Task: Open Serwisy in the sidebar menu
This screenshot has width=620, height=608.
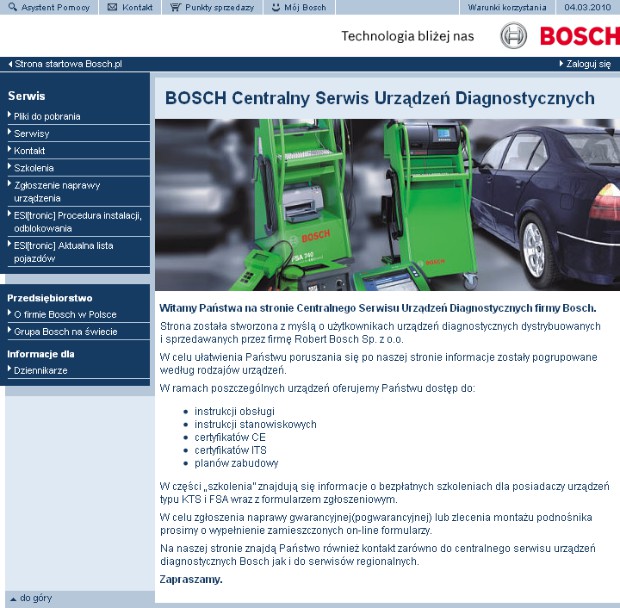Action: 32,134
